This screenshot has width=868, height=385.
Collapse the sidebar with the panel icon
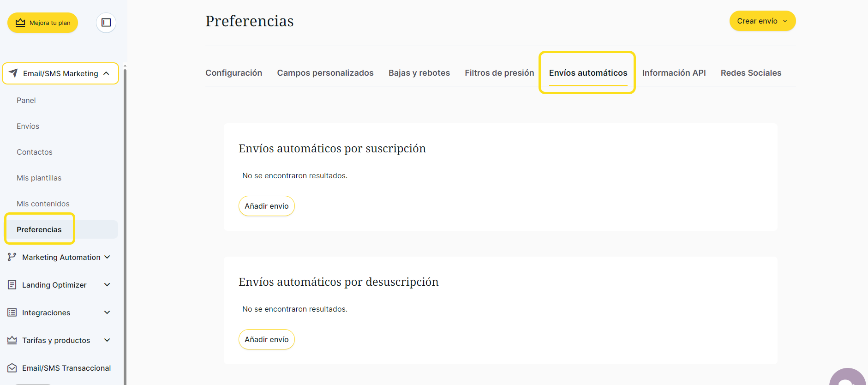106,23
